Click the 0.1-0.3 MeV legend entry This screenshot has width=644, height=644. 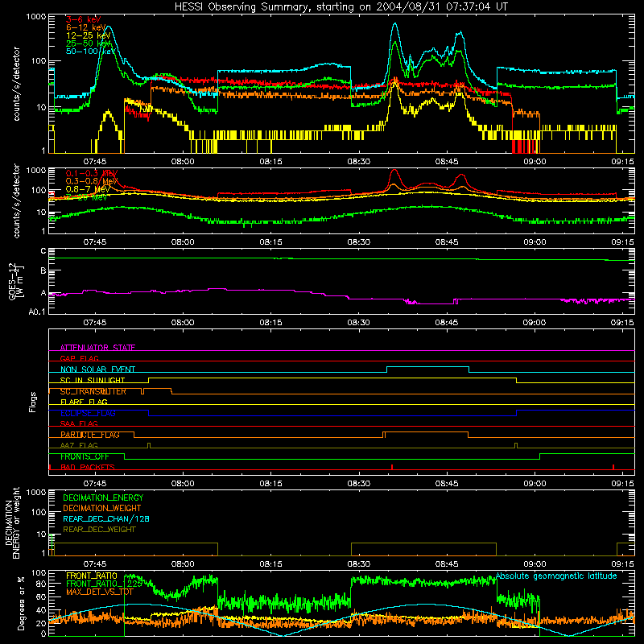[x=91, y=174]
